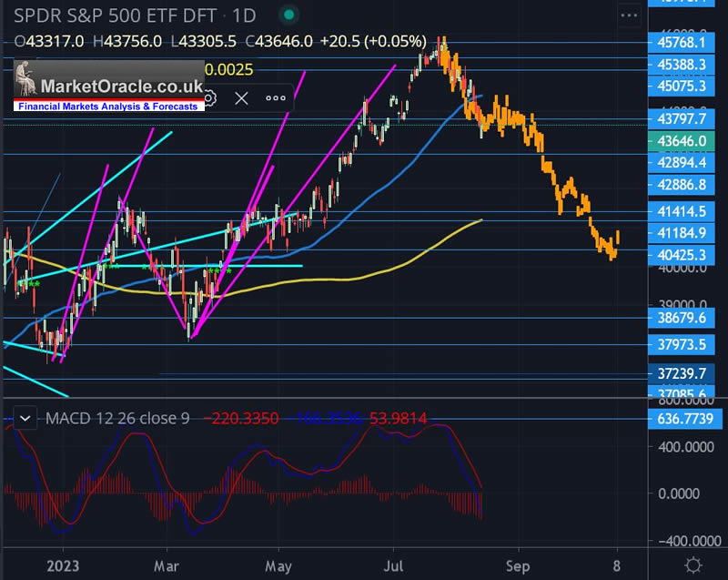Click the close value C43646.0

pos(279,41)
